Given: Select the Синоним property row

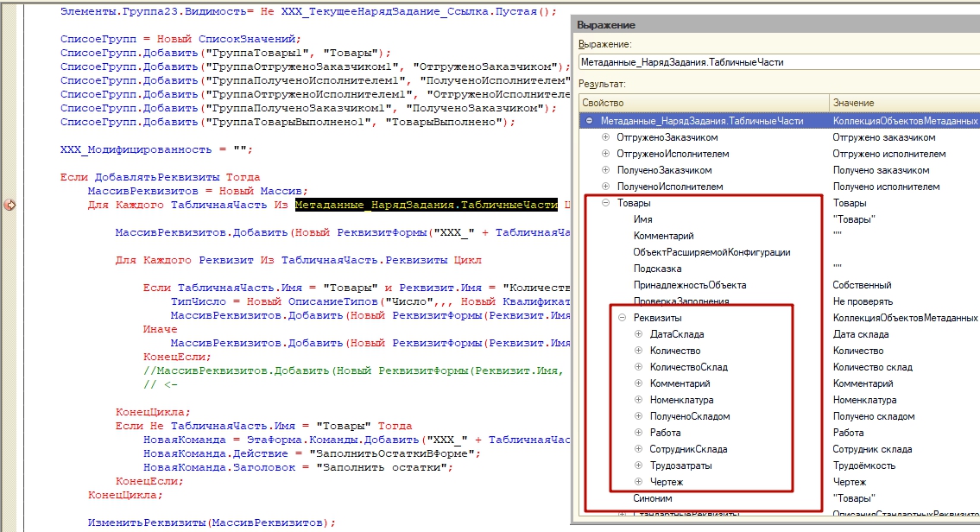Looking at the screenshot, I should pos(652,498).
